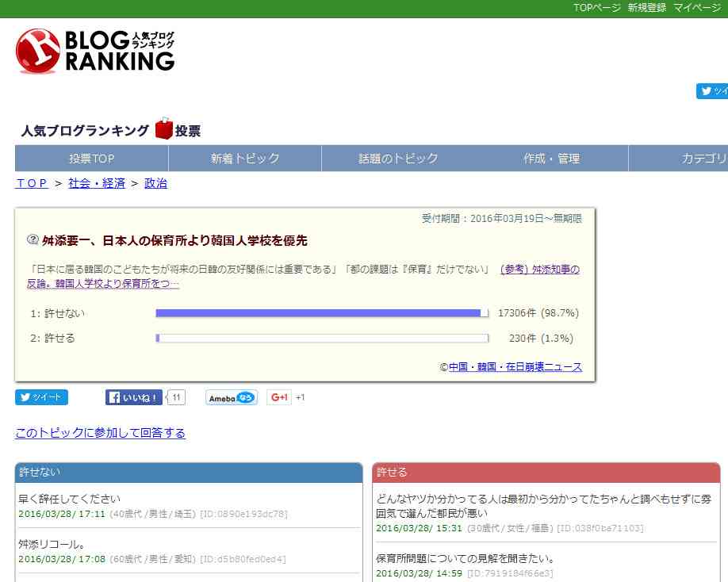Select the 新着トピック tab
The image size is (728, 582).
click(245, 159)
